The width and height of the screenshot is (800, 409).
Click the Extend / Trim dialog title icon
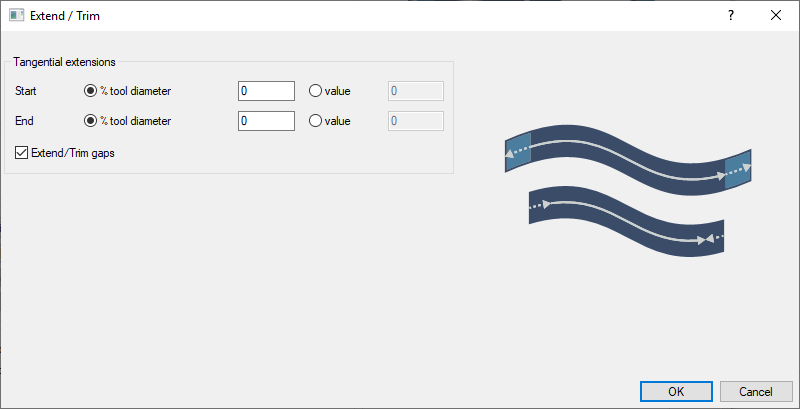click(x=16, y=16)
